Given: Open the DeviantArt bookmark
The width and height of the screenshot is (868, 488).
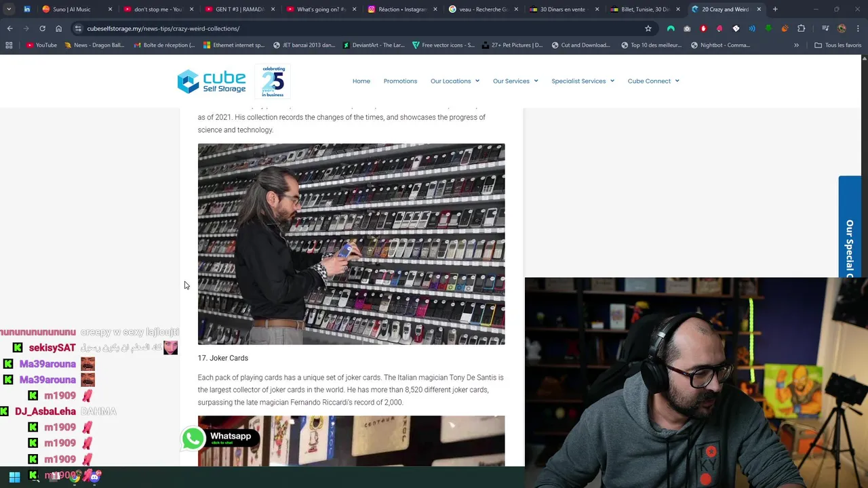Looking at the screenshot, I should [x=374, y=45].
